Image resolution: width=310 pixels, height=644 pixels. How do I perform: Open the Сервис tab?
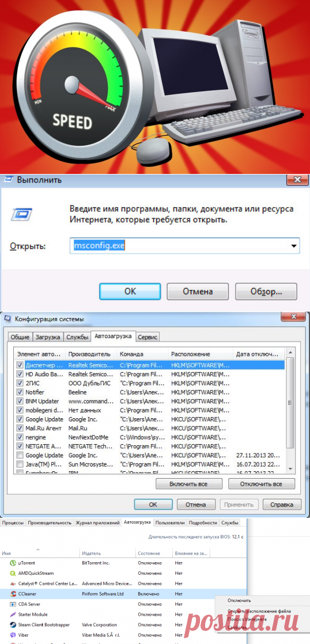click(148, 337)
